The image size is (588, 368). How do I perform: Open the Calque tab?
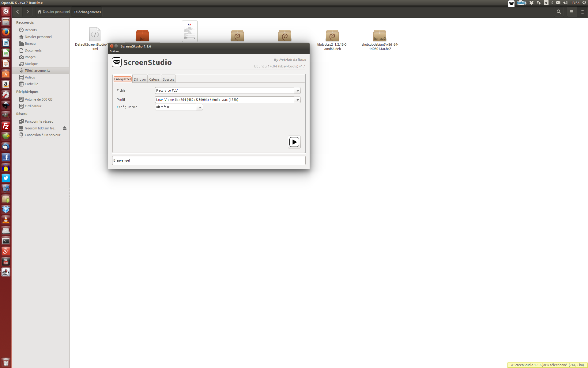coord(154,79)
